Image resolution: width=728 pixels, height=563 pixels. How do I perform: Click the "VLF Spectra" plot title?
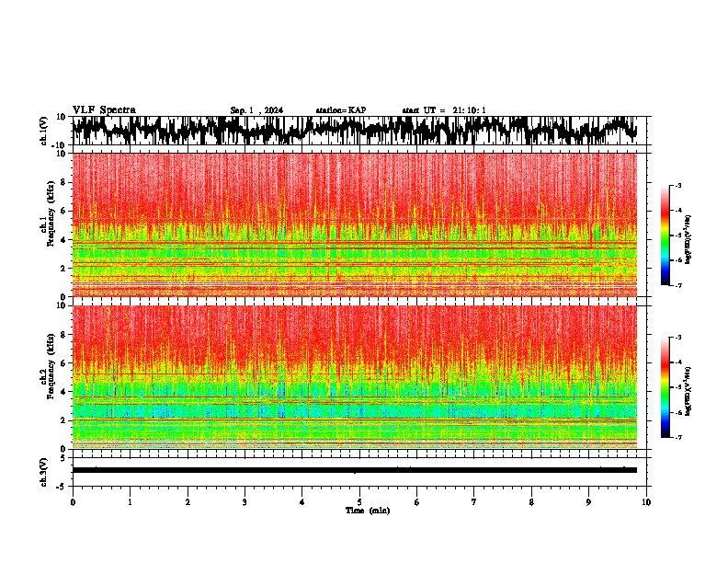pos(104,110)
